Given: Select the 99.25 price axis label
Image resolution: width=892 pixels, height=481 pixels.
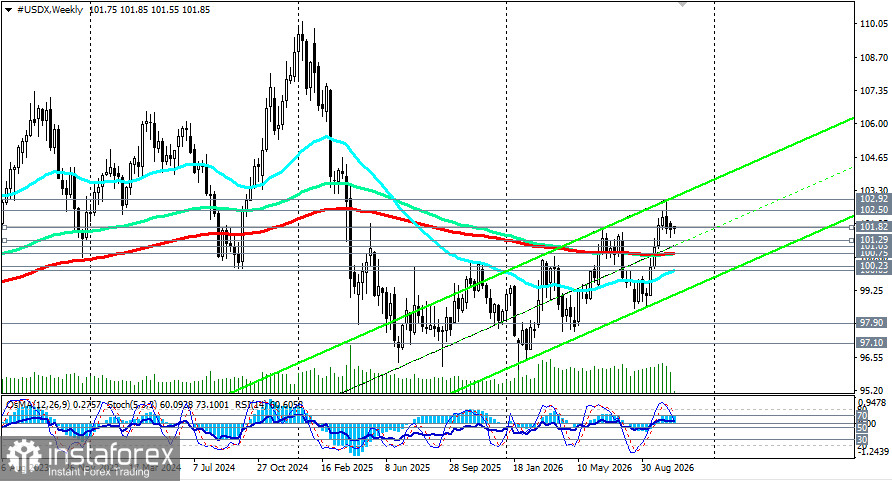Looking at the screenshot, I should (x=872, y=291).
